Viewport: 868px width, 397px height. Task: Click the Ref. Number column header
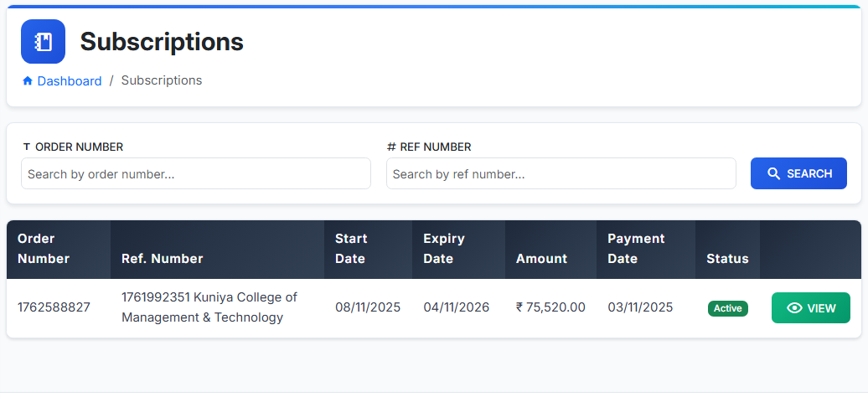tap(163, 259)
